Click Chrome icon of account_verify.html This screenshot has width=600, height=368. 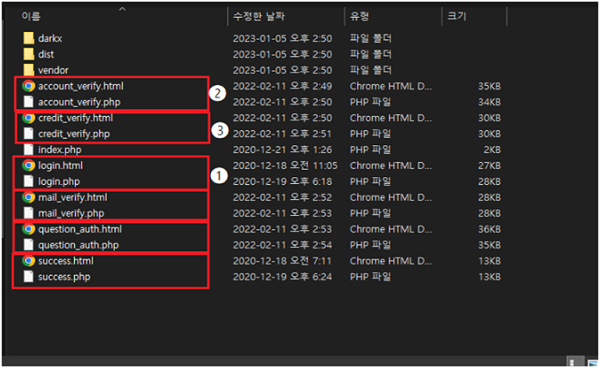click(x=28, y=86)
